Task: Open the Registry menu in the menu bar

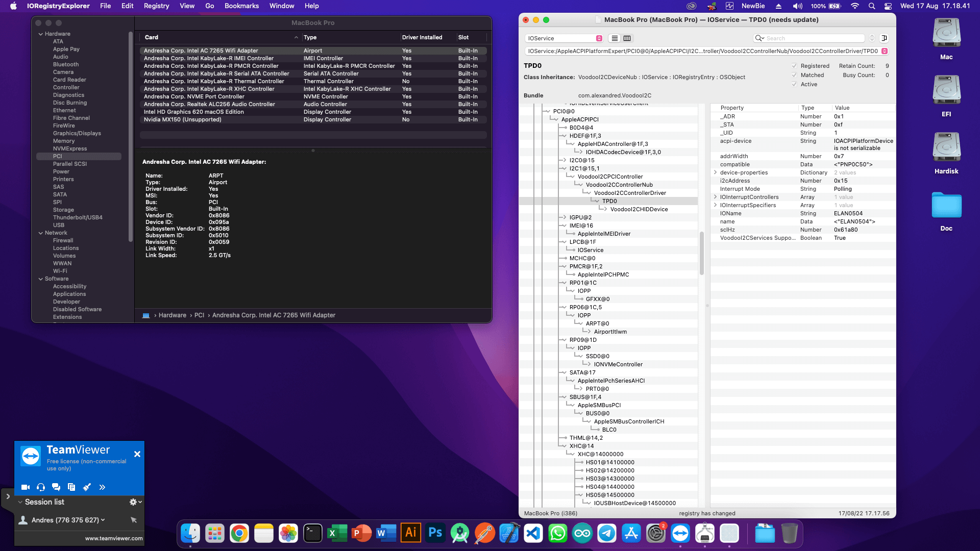Action: (x=156, y=6)
